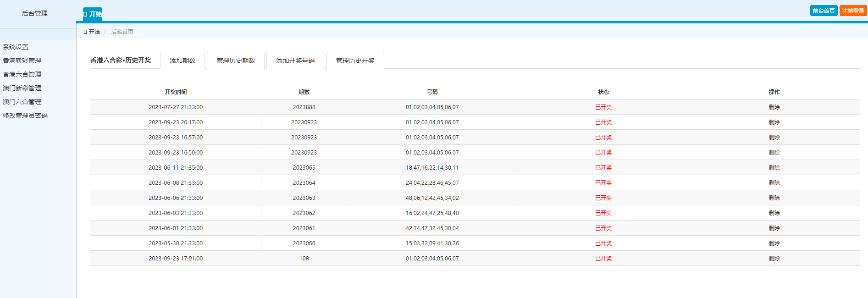The image size is (868, 298).
Task: Expand 香港六合管理 sidebar menu
Action: [22, 74]
